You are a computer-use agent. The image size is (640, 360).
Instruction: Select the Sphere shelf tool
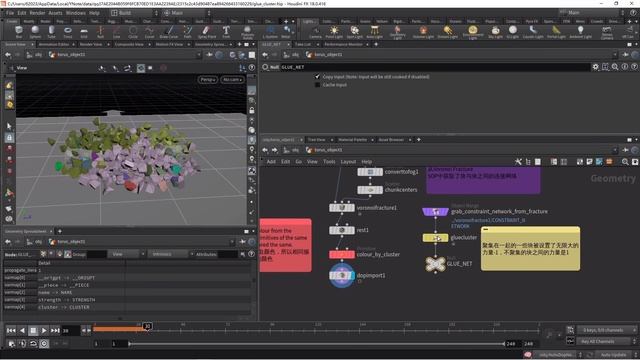pos(35,31)
